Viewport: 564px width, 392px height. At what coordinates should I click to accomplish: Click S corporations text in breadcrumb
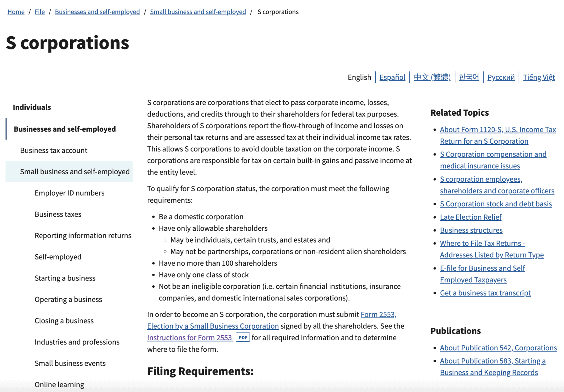(278, 12)
